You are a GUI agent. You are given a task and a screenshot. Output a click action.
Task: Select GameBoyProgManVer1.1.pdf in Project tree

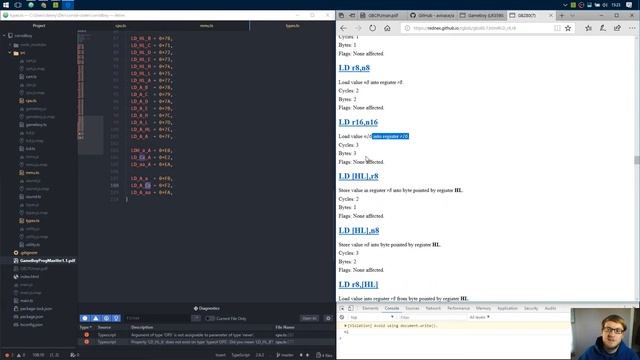pos(47,260)
